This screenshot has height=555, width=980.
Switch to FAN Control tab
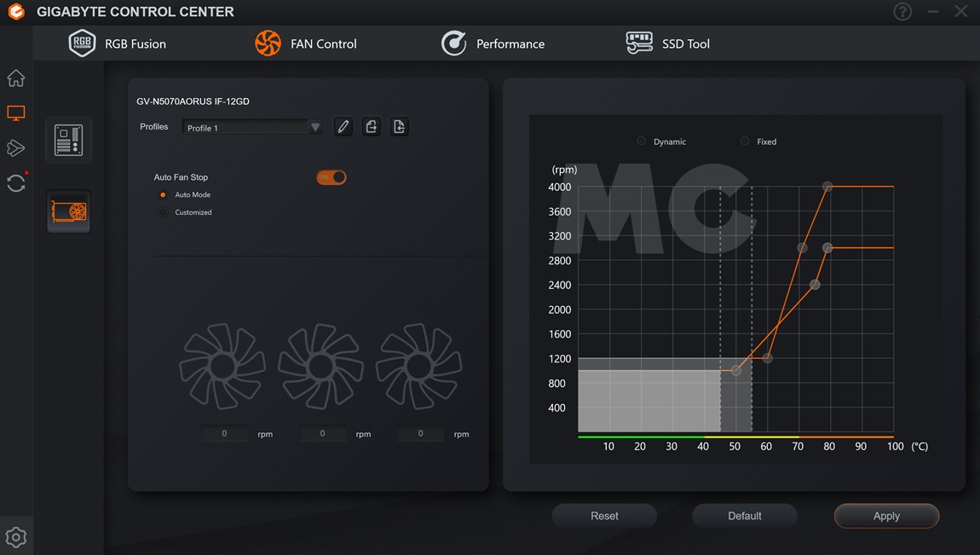tap(306, 43)
